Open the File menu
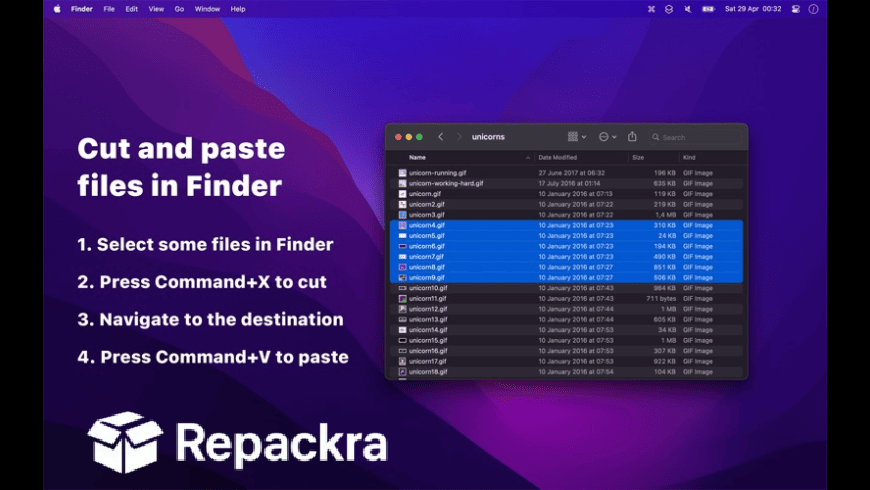Screen dimensions: 870x490 (109, 9)
